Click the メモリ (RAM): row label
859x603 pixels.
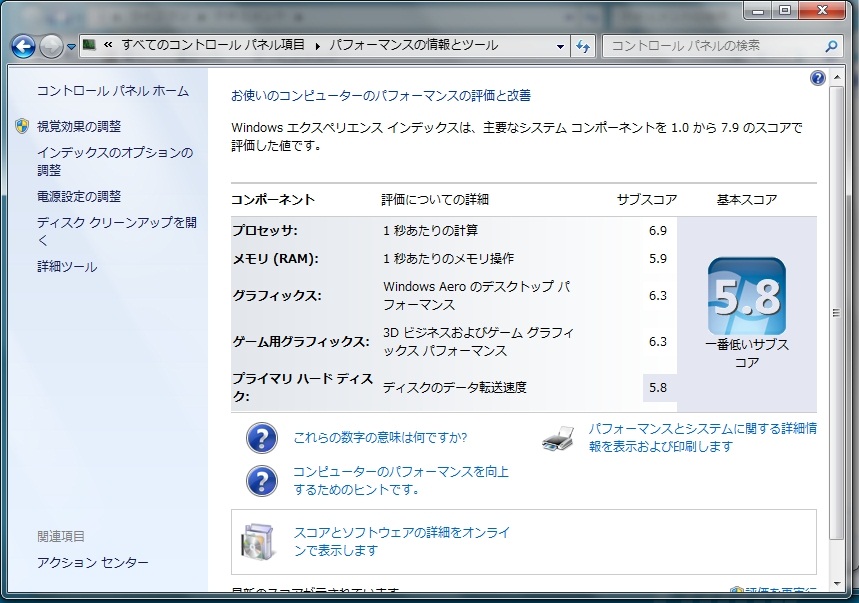276,259
